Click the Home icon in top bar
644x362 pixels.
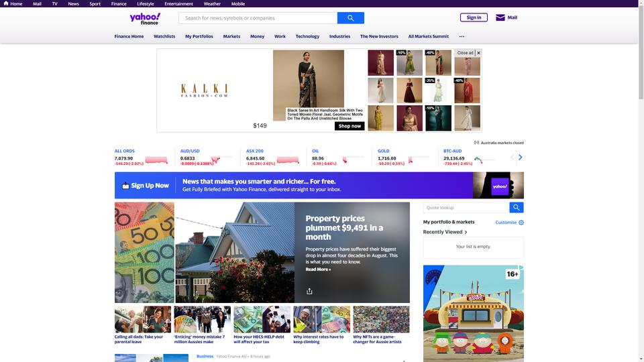coord(6,3)
